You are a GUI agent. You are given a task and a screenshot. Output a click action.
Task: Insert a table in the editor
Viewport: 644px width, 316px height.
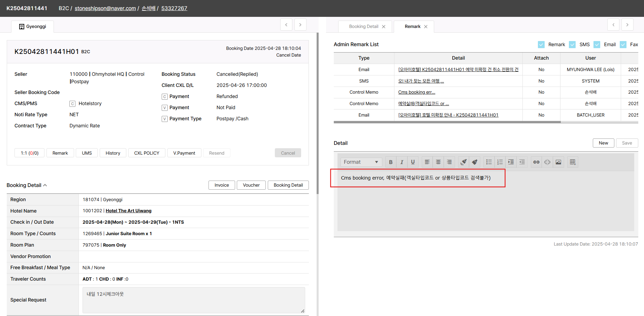pyautogui.click(x=573, y=162)
